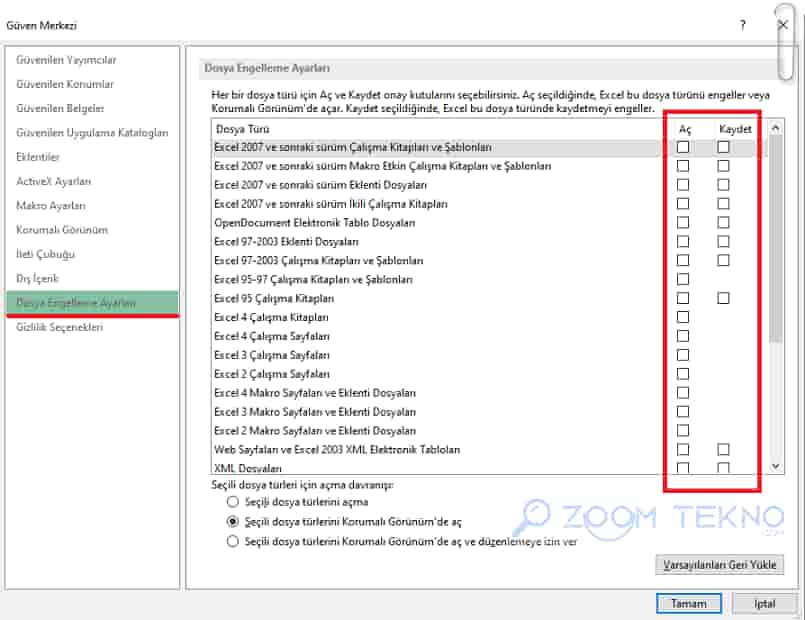Check Aç for Excel 2 Çalışma Sayfaları
805x620 pixels.
click(683, 374)
